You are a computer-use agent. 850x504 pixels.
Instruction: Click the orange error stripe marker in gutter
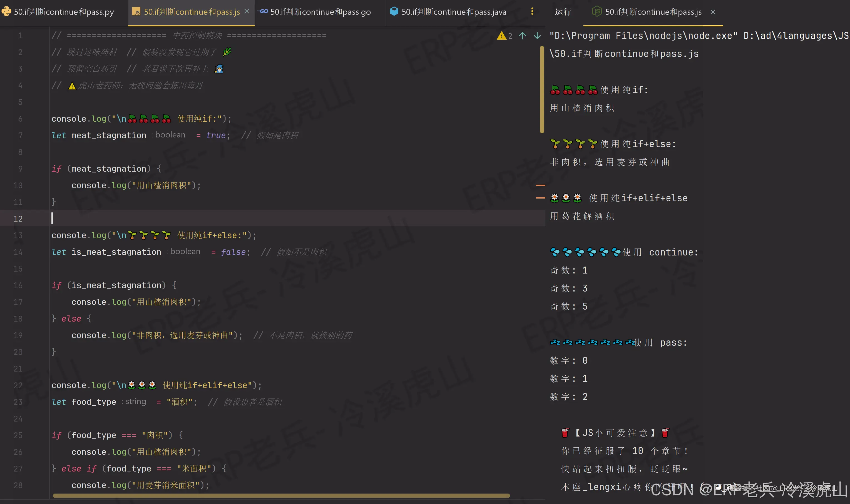tap(540, 185)
